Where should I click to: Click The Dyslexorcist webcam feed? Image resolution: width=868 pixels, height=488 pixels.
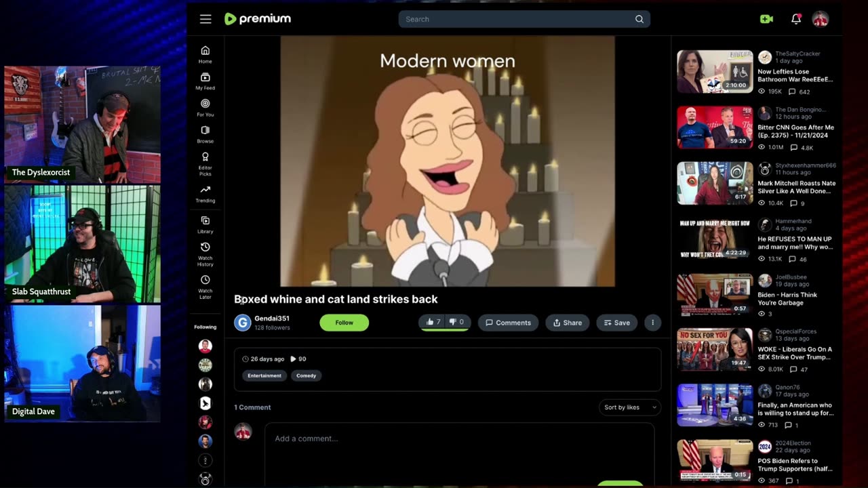(x=83, y=125)
